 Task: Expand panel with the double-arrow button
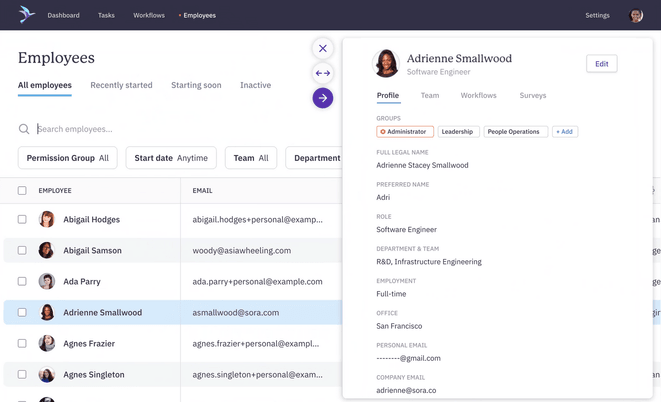pos(323,73)
